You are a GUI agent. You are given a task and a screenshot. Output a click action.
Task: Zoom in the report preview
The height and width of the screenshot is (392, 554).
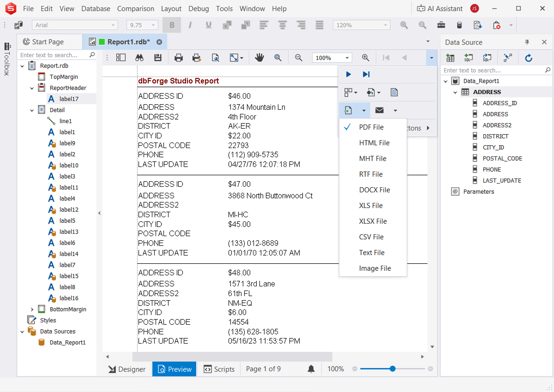click(x=366, y=58)
